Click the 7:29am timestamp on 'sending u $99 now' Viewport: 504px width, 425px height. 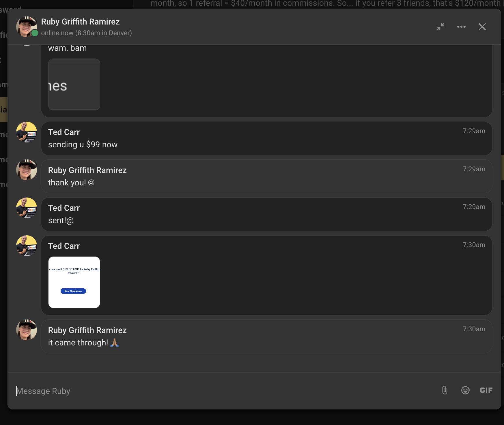pyautogui.click(x=474, y=131)
